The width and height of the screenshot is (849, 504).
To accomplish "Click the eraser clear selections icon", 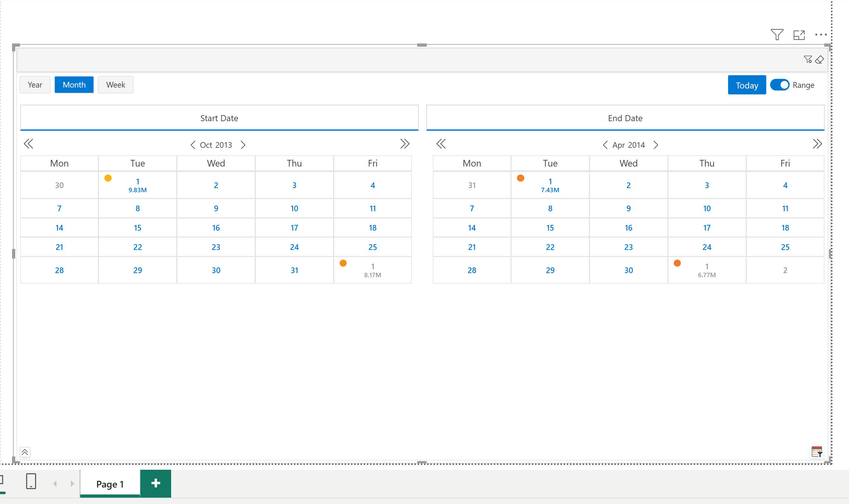I will point(819,60).
